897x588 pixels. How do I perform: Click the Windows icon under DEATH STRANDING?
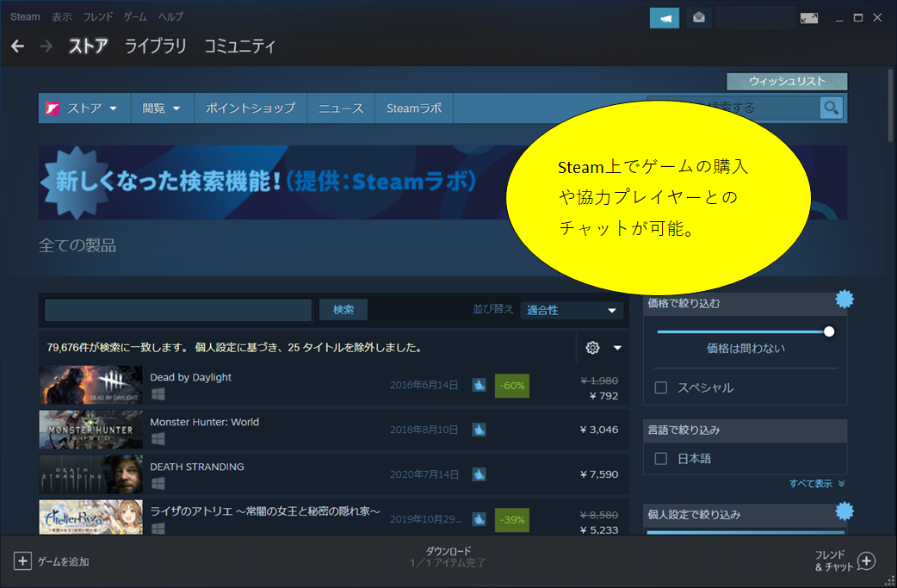coord(158,483)
